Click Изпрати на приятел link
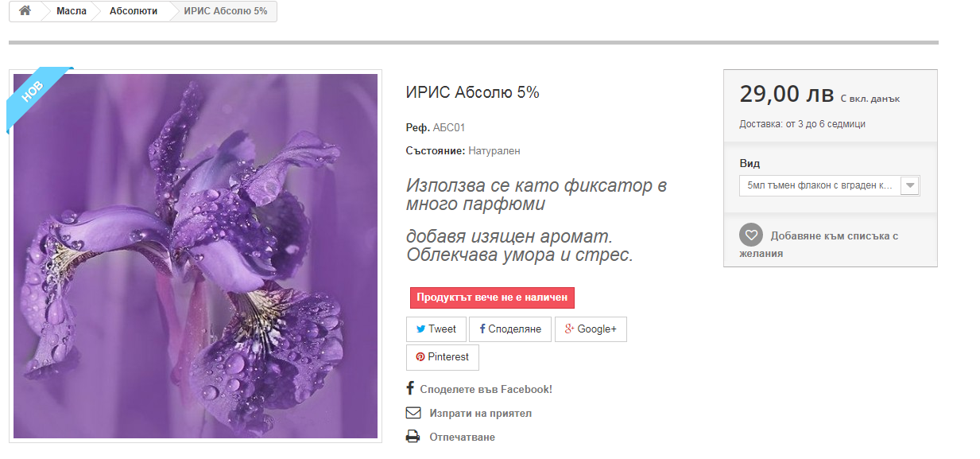This screenshot has width=980, height=459. coord(481,413)
